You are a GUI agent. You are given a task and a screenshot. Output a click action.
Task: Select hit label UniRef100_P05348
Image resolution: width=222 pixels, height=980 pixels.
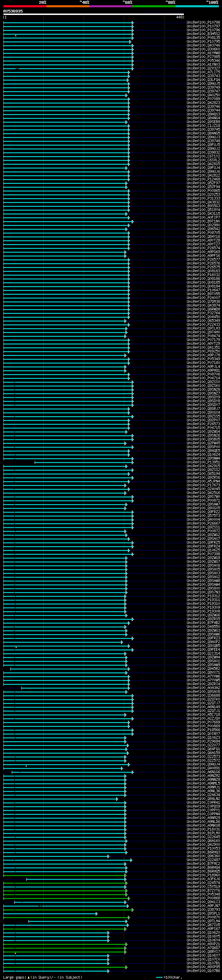[203, 894]
